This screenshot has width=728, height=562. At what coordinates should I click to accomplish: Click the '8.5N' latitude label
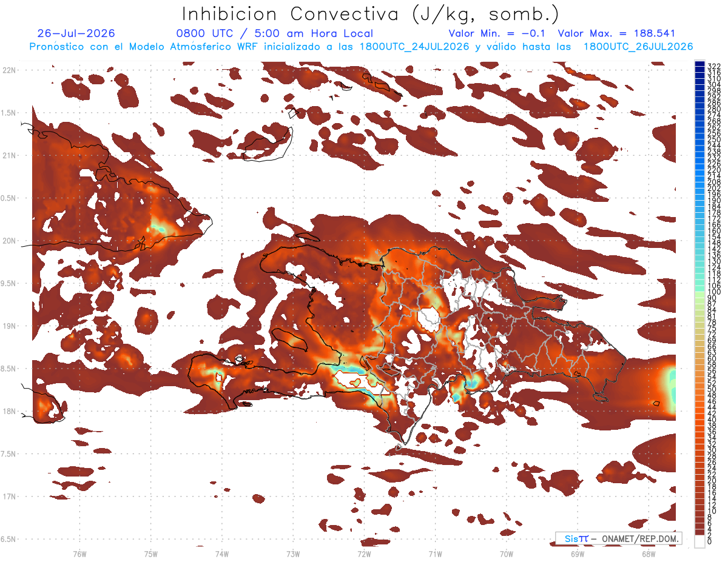8,369
